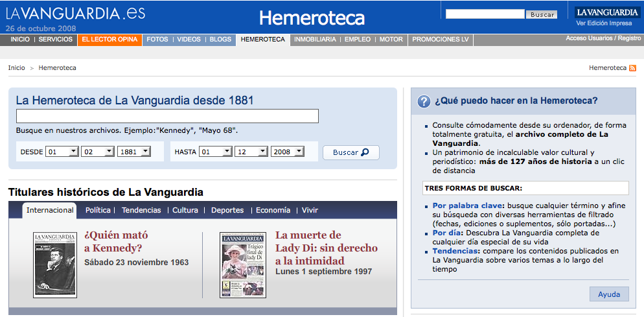Switch to the Cultura headlines tab
The height and width of the screenshot is (317, 644).
tap(185, 210)
